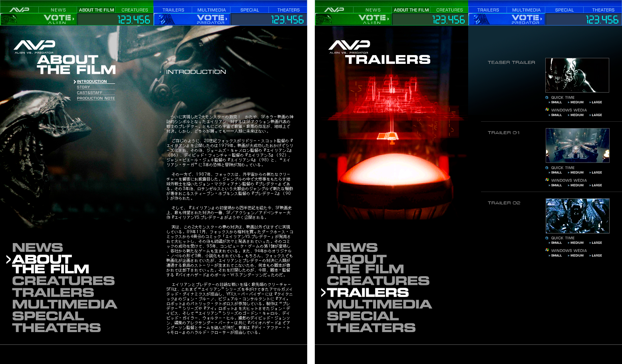This screenshot has width=622, height=364.
Task: Choose QuickTime LARGE for Teaser Trailer
Action: tap(596, 102)
